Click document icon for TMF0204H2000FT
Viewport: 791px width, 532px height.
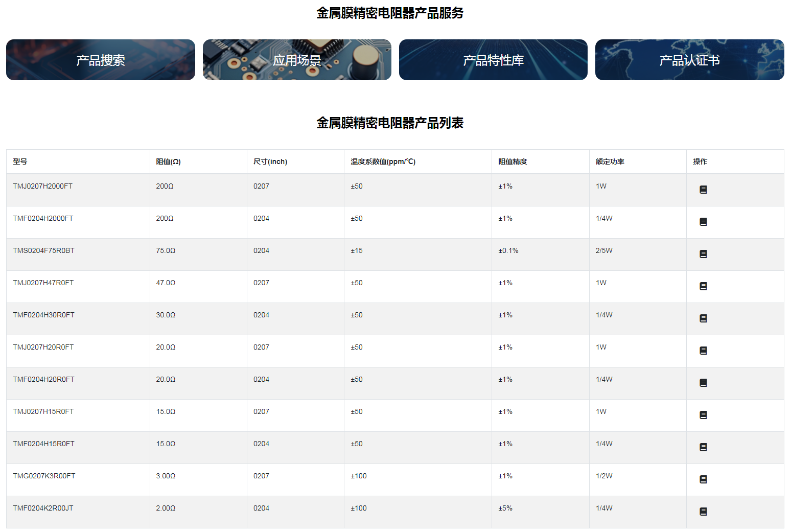point(703,222)
